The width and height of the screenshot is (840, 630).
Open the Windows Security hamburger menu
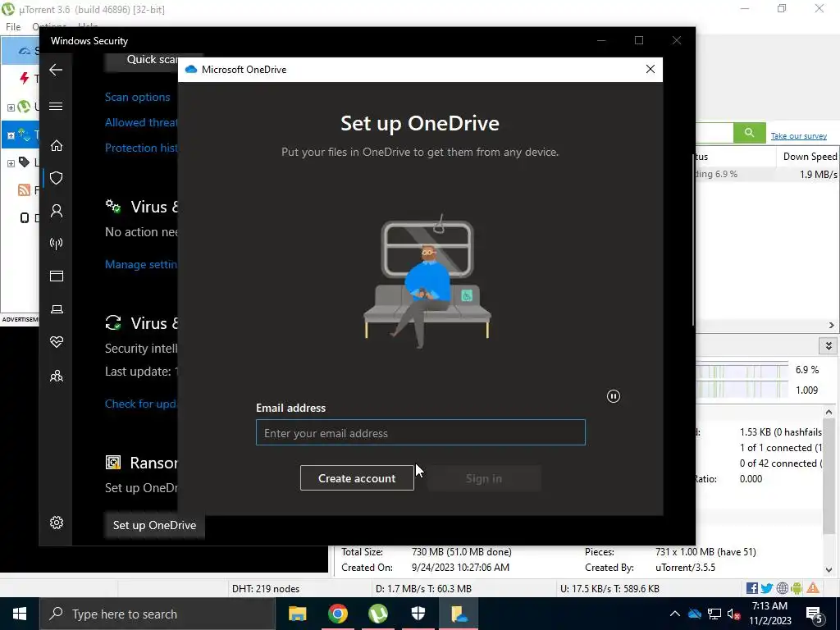click(56, 106)
